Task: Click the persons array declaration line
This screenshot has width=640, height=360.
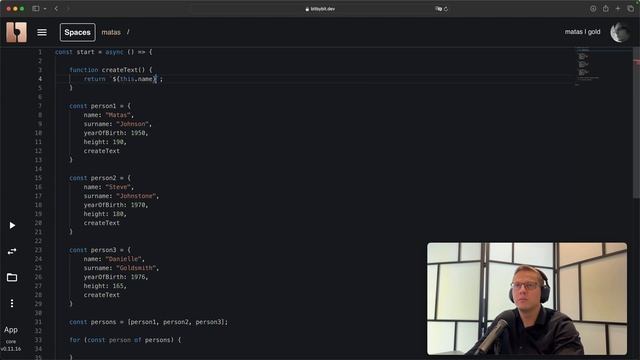Action: click(x=149, y=322)
